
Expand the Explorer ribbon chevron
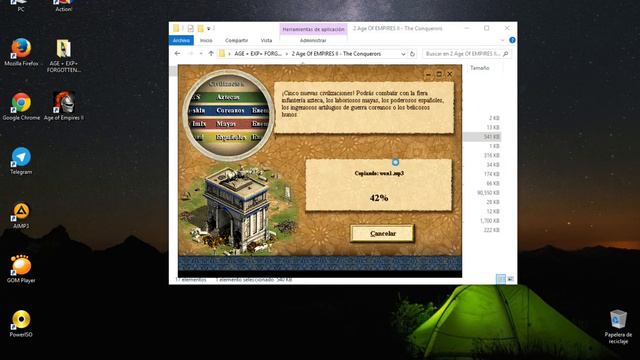point(502,40)
